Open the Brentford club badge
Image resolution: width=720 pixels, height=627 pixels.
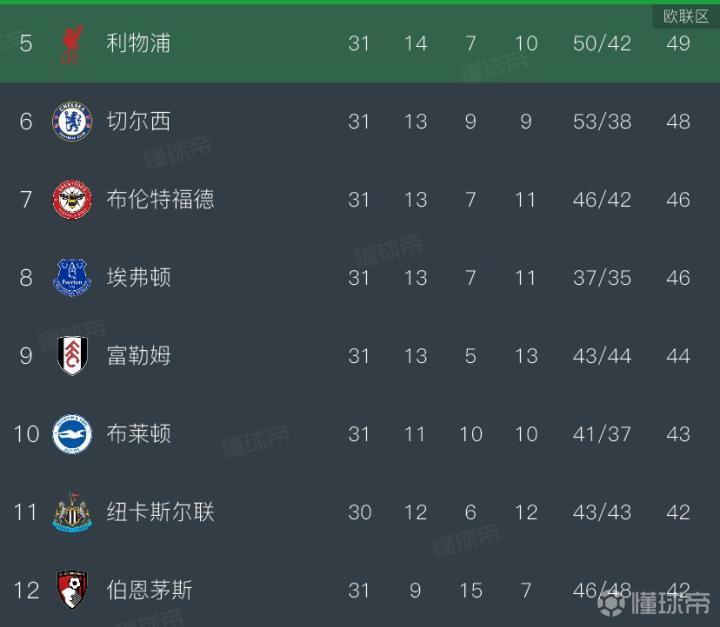[x=72, y=199]
